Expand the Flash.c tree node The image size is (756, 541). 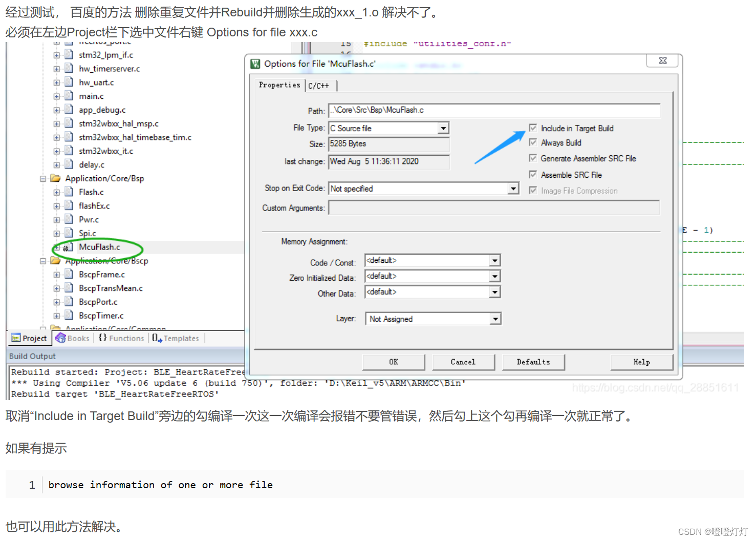coord(57,193)
